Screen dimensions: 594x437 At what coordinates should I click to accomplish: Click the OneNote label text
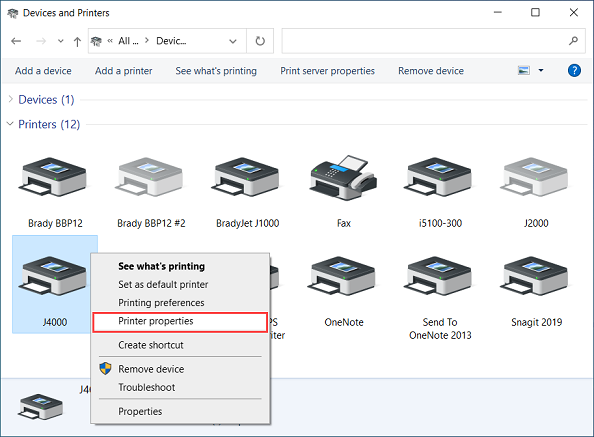click(344, 322)
